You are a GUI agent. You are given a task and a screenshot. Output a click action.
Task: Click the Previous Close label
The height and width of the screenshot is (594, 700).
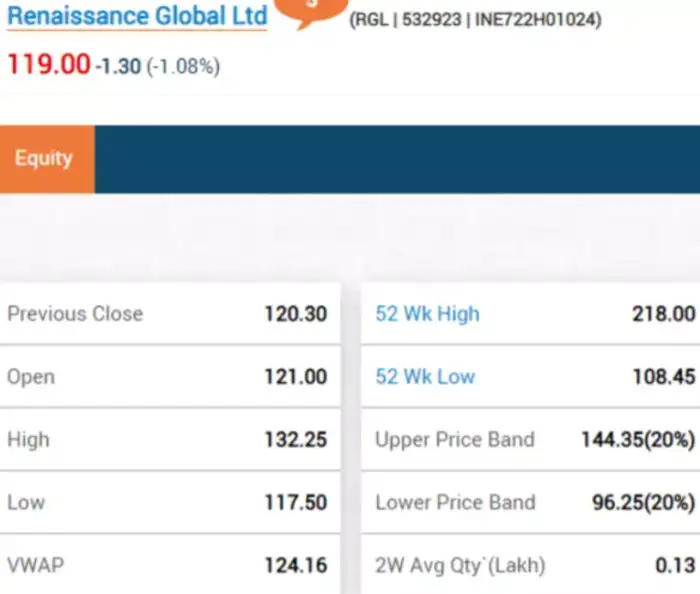pos(75,314)
